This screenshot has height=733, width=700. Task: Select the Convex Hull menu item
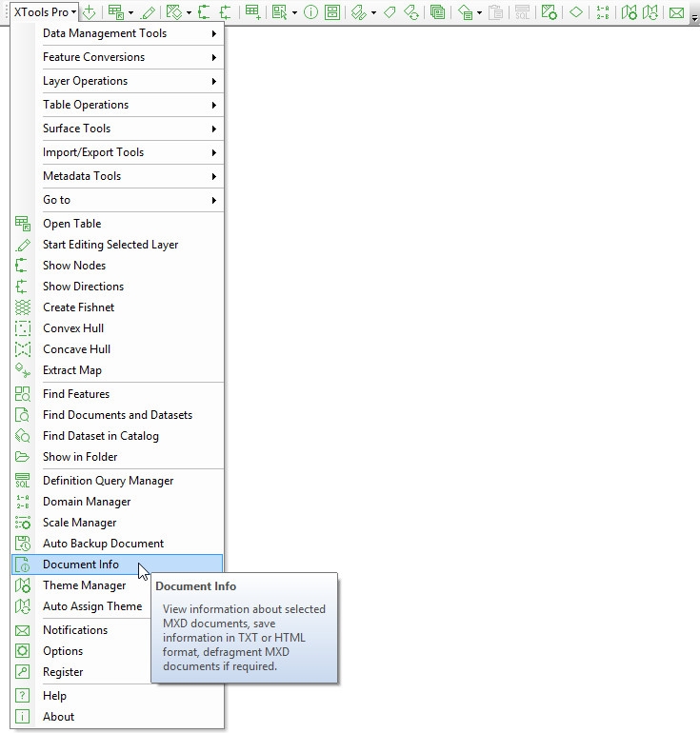coord(117,329)
